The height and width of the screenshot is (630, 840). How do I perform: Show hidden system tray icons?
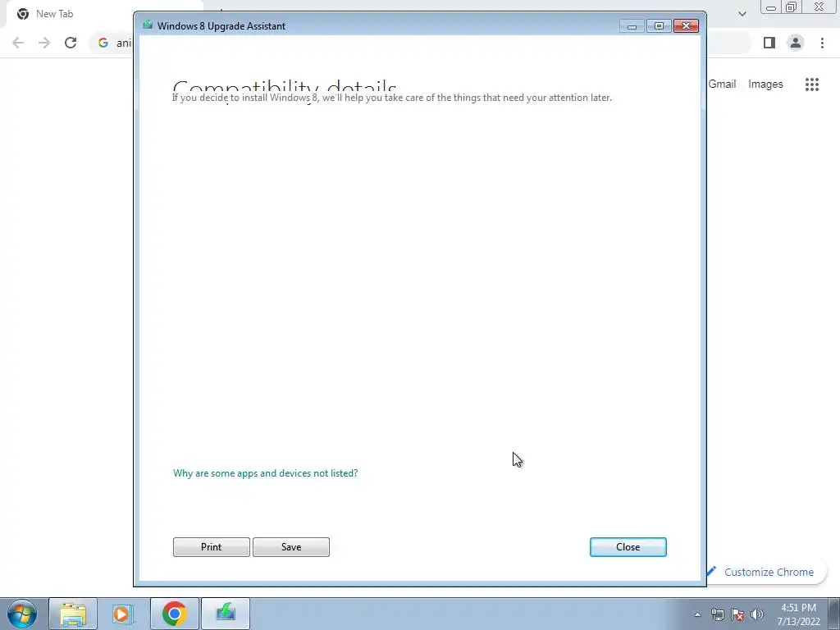click(697, 614)
